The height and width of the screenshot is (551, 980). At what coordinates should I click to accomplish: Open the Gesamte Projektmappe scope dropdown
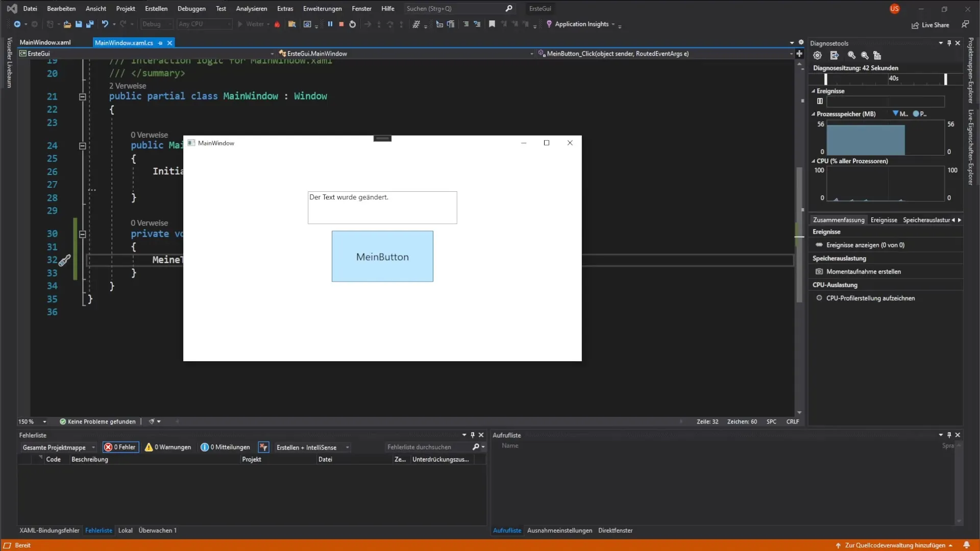58,447
